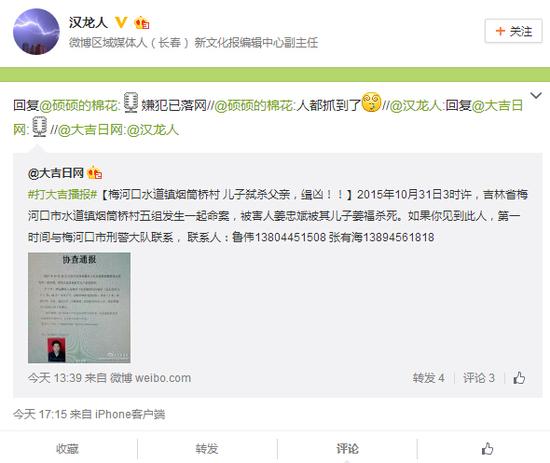
Task: Select the 转发 tab at bottom
Action: point(207,449)
